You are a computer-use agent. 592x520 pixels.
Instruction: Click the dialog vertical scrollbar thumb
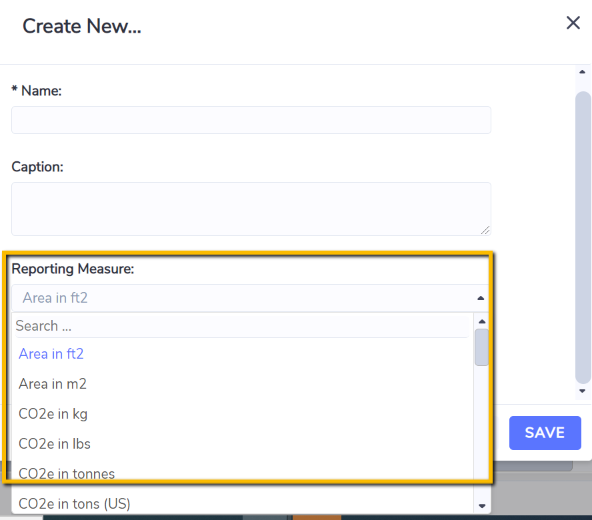pyautogui.click(x=583, y=238)
